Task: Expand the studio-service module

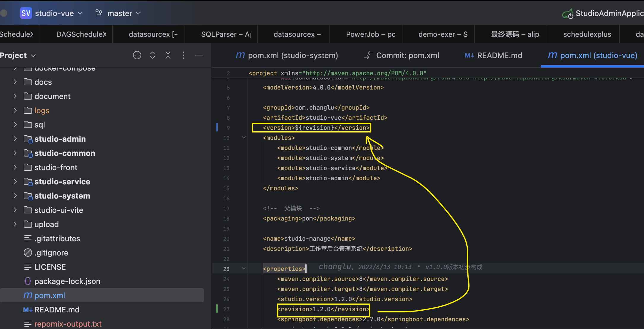Action: [x=15, y=181]
